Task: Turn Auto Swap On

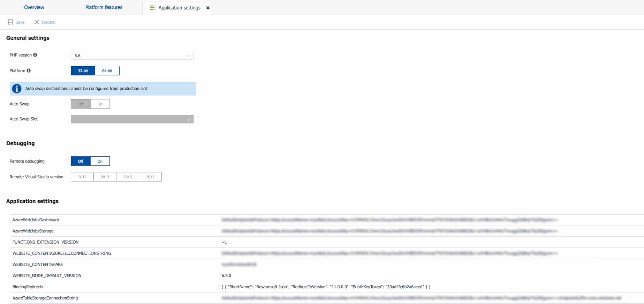Action: coord(100,104)
